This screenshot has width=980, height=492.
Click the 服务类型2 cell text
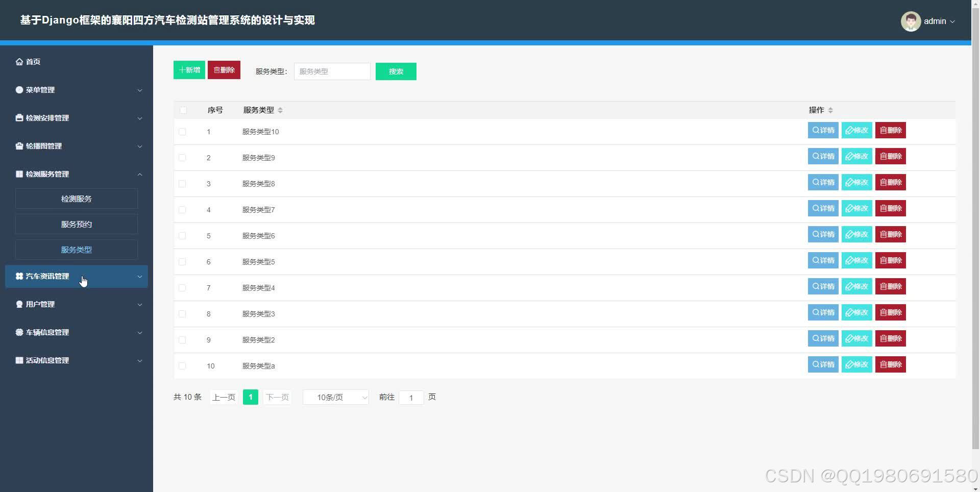(x=258, y=340)
